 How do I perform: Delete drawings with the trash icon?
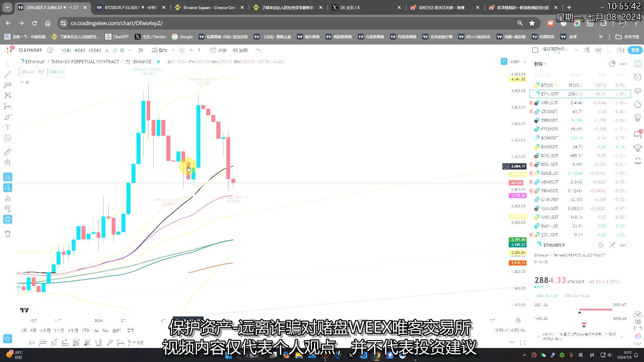click(7, 234)
